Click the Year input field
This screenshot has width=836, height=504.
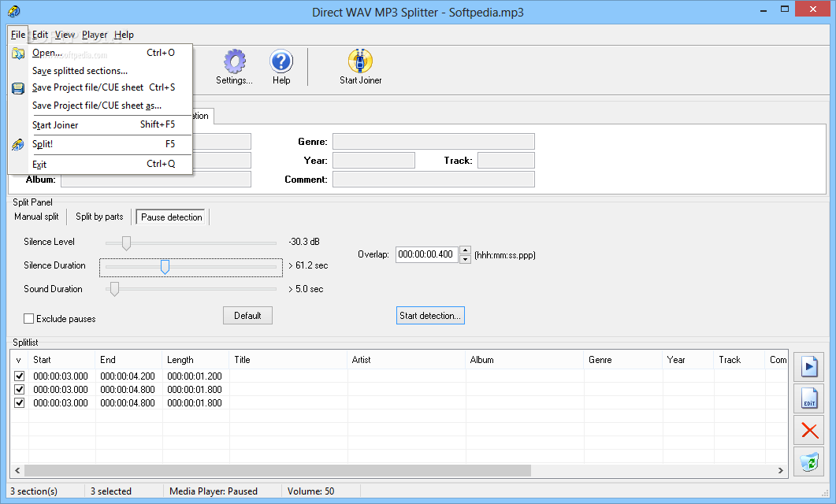pos(373,161)
